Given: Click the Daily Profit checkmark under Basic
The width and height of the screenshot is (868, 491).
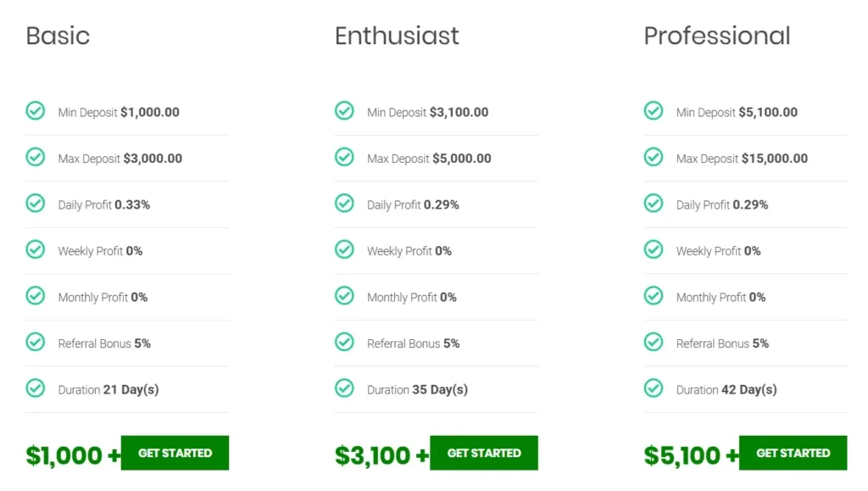Looking at the screenshot, I should click(x=35, y=204).
